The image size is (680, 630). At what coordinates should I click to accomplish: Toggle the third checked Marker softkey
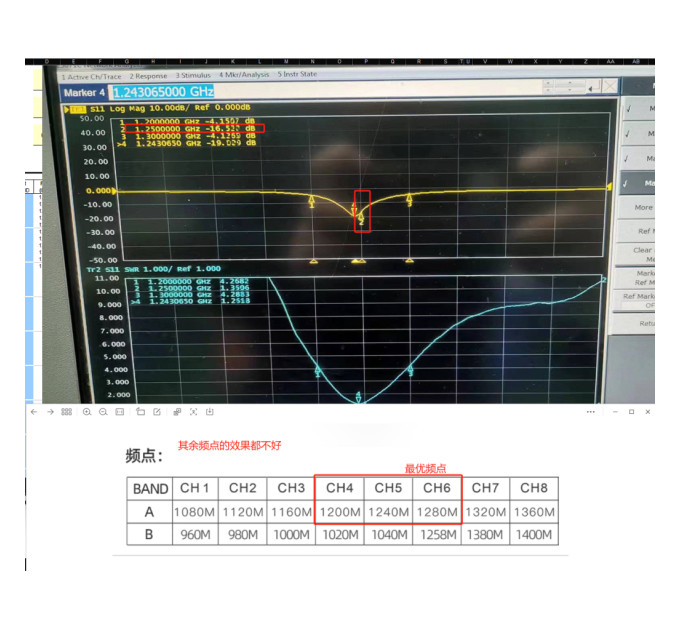tap(638, 159)
